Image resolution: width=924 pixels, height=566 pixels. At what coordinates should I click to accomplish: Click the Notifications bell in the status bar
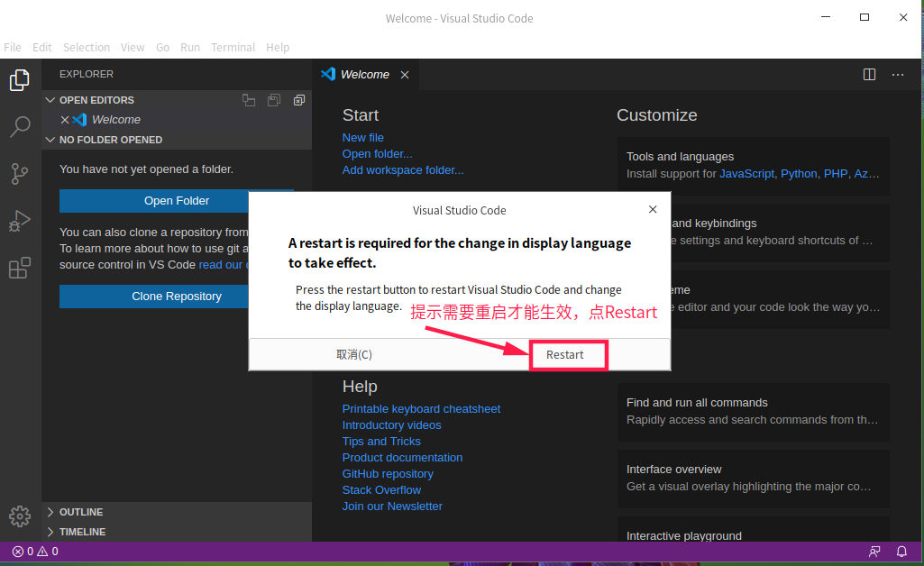(901, 551)
